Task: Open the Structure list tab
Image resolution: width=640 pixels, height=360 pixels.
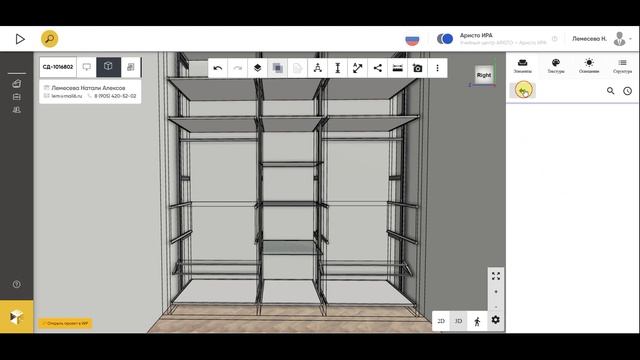Action: tap(622, 66)
